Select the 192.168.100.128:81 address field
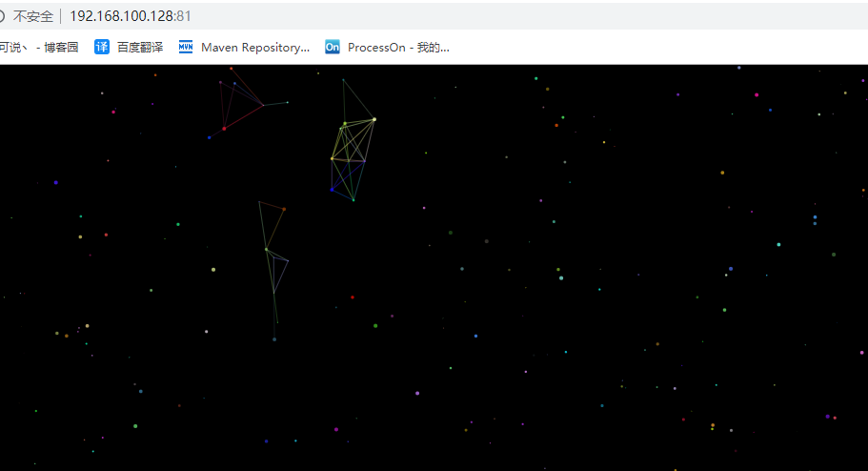Screen dimensions: 868x471 [x=131, y=16]
